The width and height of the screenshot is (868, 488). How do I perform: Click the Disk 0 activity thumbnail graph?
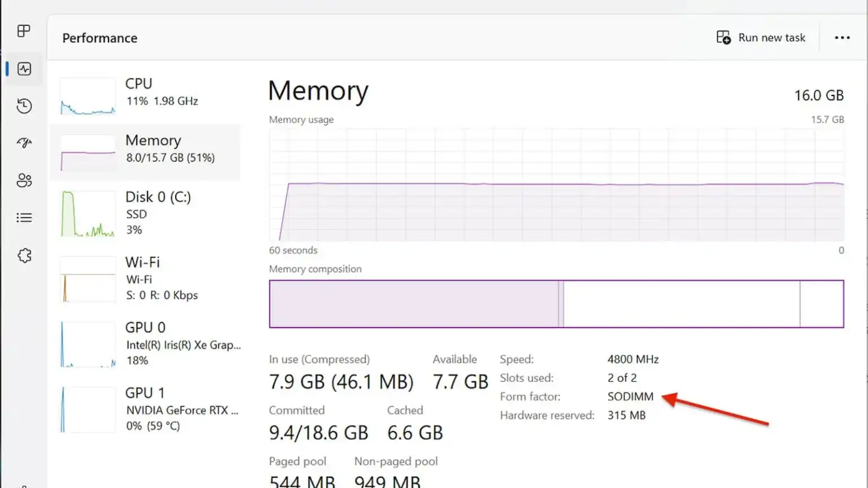(x=88, y=213)
